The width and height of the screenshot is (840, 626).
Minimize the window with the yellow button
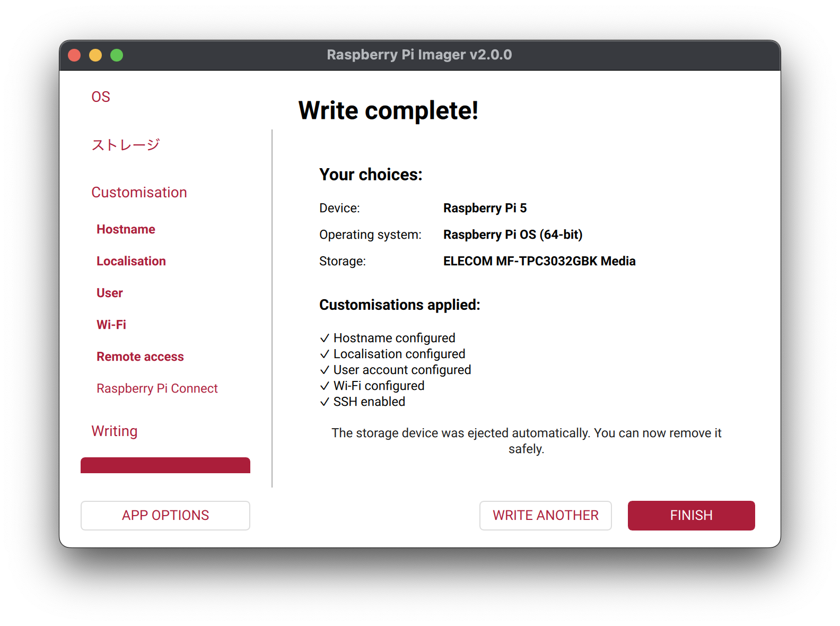click(x=95, y=55)
